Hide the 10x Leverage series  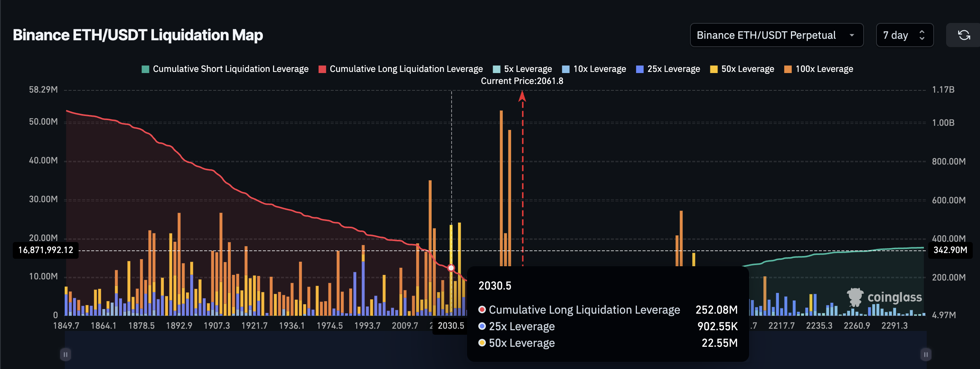pos(594,69)
